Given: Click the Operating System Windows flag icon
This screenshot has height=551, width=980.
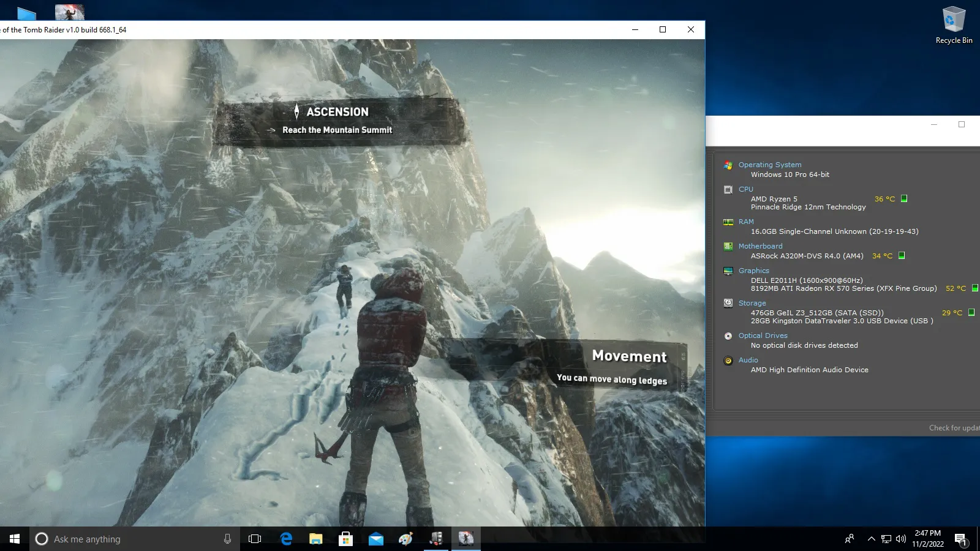Looking at the screenshot, I should [728, 165].
